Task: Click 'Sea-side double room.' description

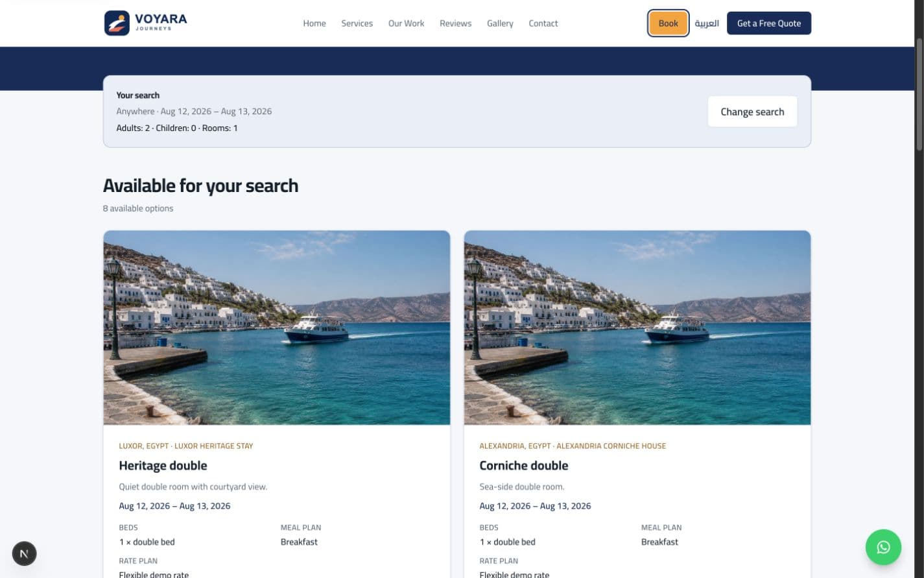Action: [522, 487]
